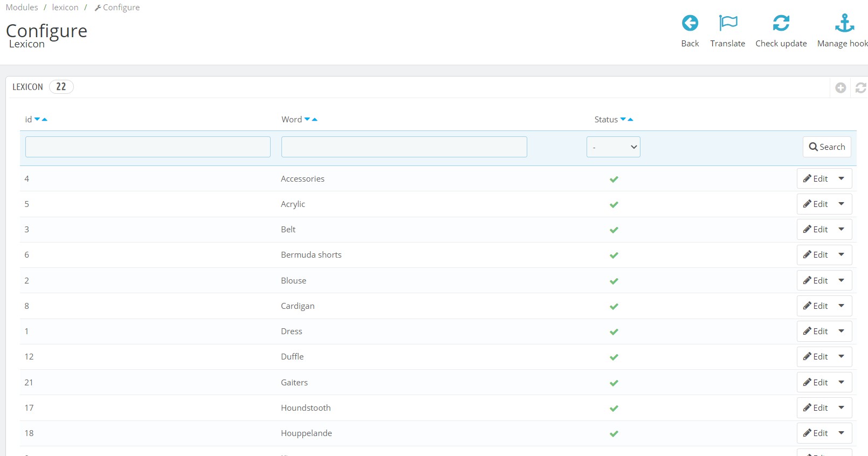
Task: Edit the Duffle entry
Action: pyautogui.click(x=815, y=356)
